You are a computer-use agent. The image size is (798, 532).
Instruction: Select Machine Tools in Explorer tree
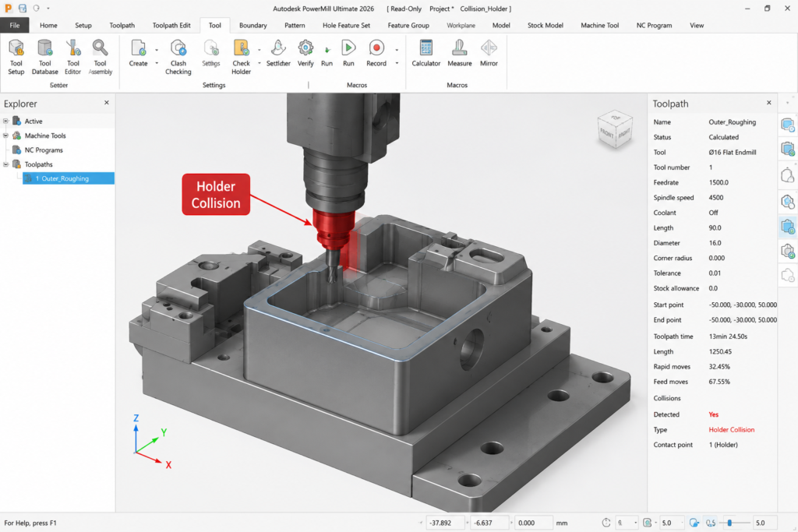point(45,136)
